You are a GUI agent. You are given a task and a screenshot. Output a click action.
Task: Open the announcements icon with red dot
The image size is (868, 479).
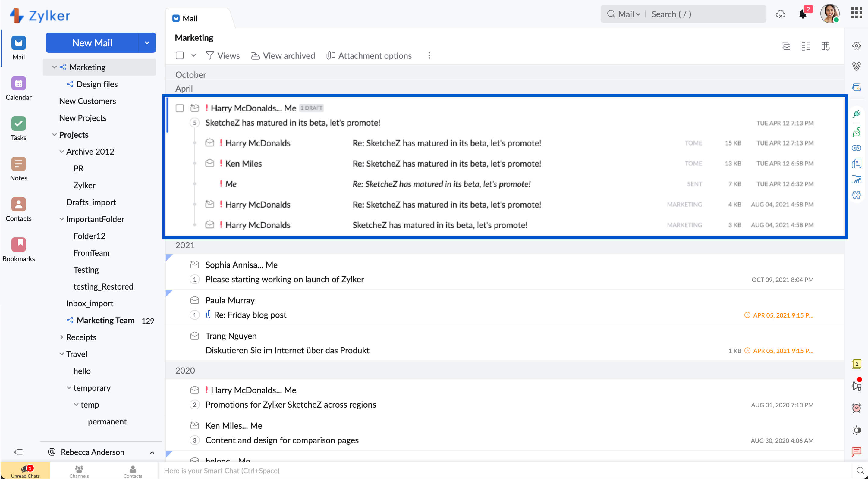(856, 385)
